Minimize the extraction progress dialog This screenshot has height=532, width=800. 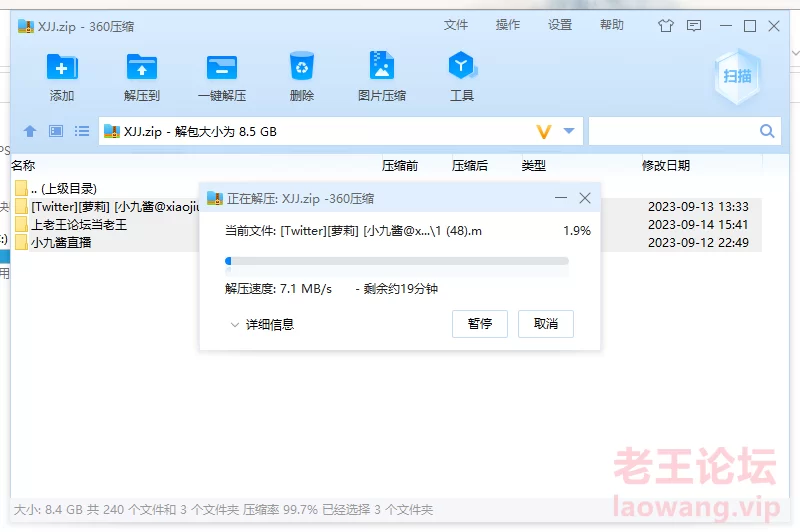561,198
